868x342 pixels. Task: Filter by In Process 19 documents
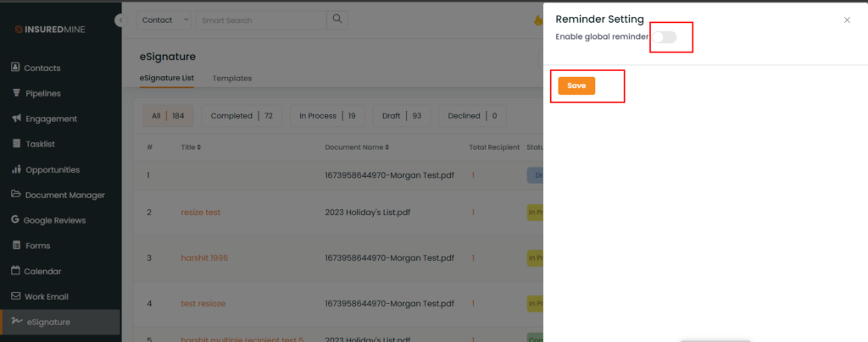tap(327, 116)
